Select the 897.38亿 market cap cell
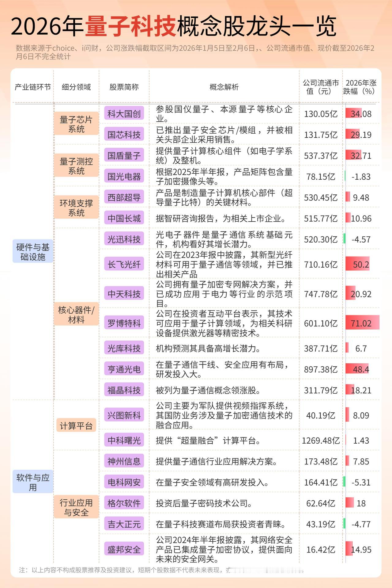Viewport: 392px width, 588px height. [x=321, y=369]
